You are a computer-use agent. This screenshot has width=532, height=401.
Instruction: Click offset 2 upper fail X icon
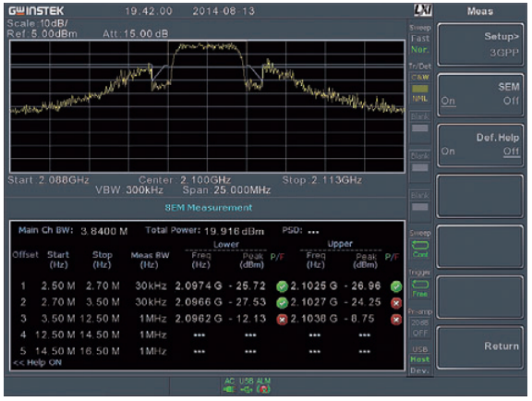396,303
